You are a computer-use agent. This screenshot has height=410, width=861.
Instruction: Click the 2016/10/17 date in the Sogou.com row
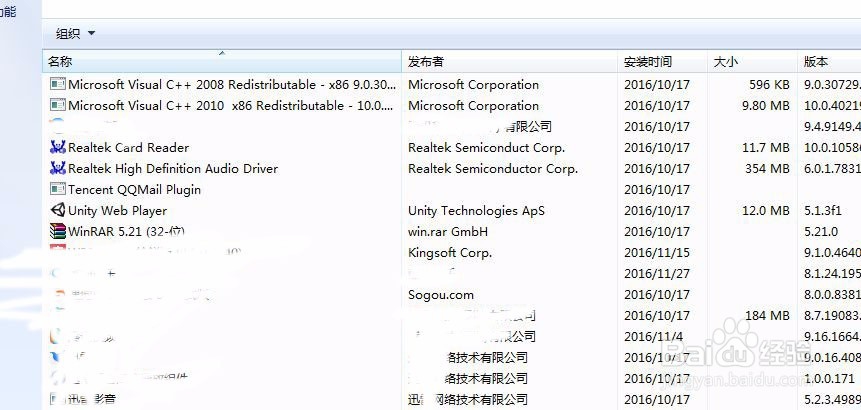657,295
